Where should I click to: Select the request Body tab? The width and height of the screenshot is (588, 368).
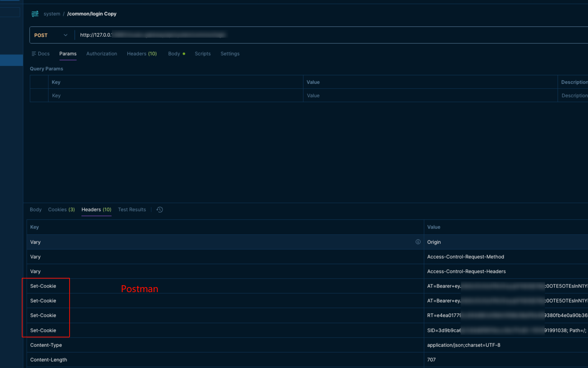click(x=174, y=54)
